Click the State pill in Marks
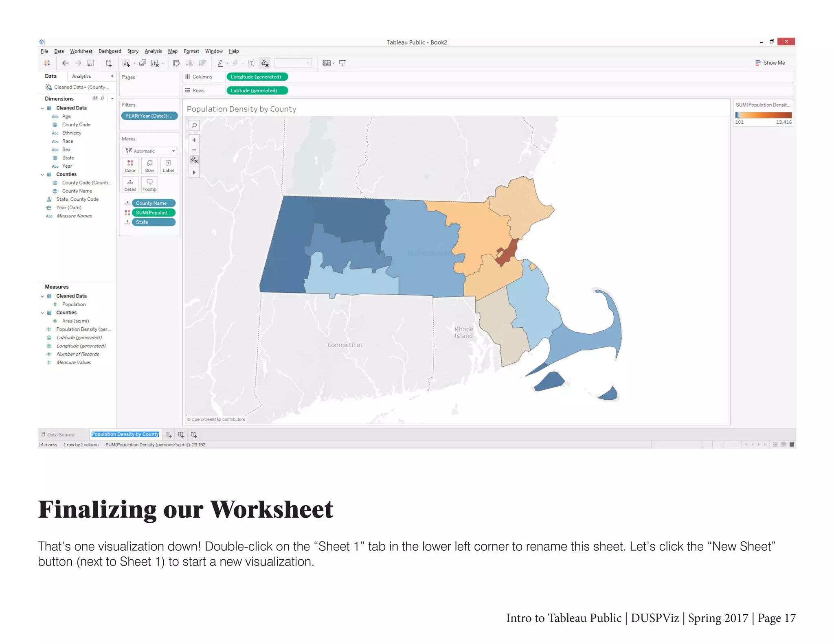This screenshot has height=644, width=834. 154,222
